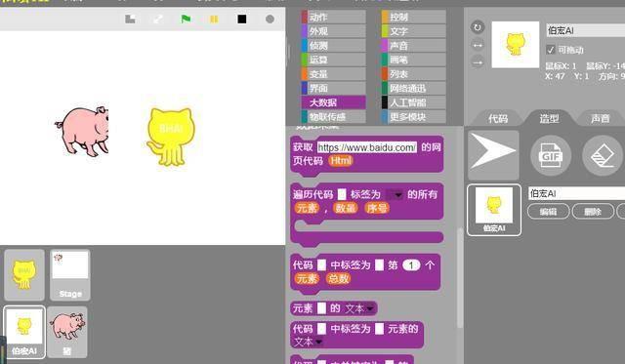Select the 伯宏AI sprite in sprite list
The image size is (625, 364).
24,332
